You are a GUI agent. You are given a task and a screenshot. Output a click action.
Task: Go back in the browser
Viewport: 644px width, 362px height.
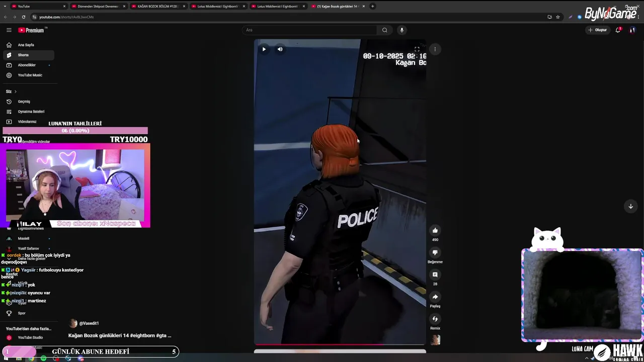click(x=6, y=17)
